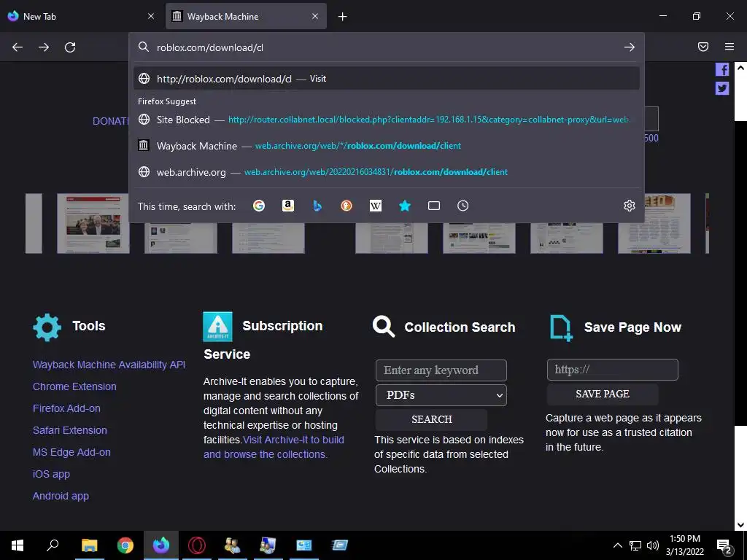Share page on Twitter icon

click(721, 88)
